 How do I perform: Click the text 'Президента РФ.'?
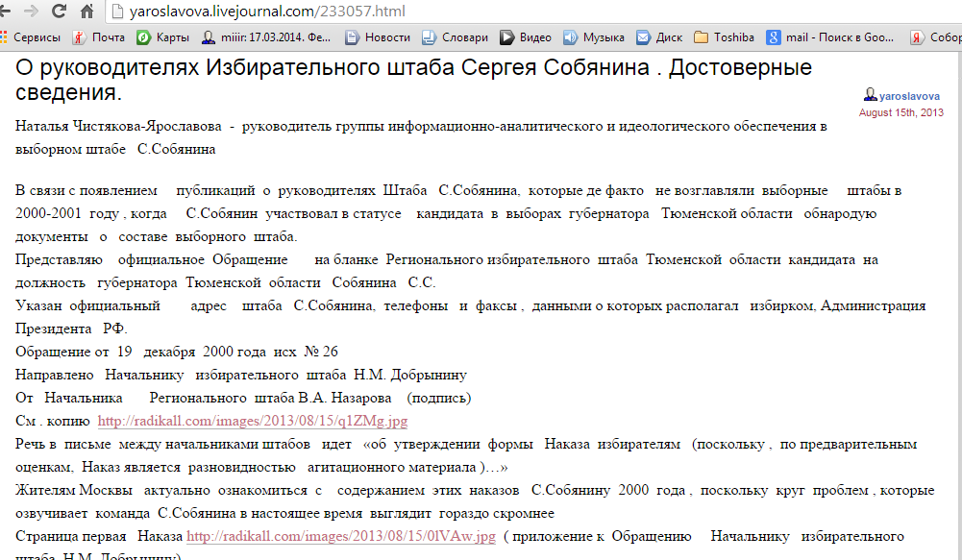(71, 329)
